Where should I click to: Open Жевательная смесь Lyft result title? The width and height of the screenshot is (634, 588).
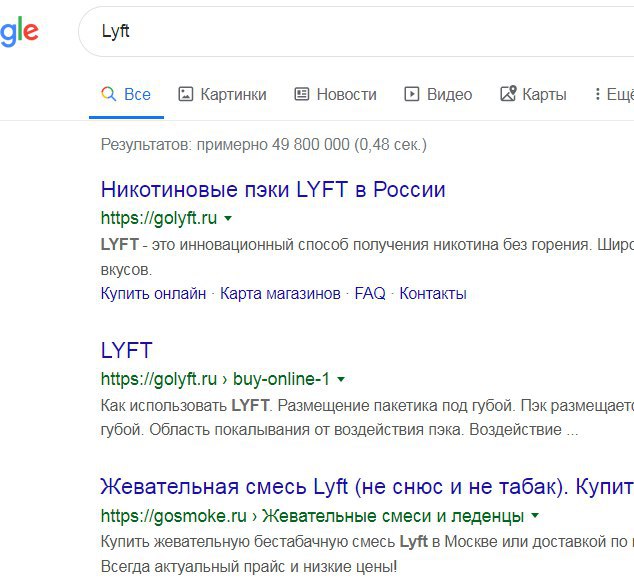(x=367, y=486)
